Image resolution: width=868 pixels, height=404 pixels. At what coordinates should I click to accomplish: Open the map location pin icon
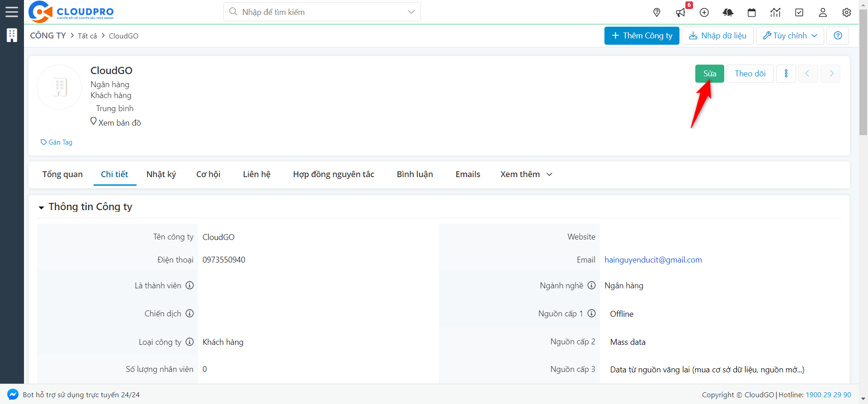(657, 13)
